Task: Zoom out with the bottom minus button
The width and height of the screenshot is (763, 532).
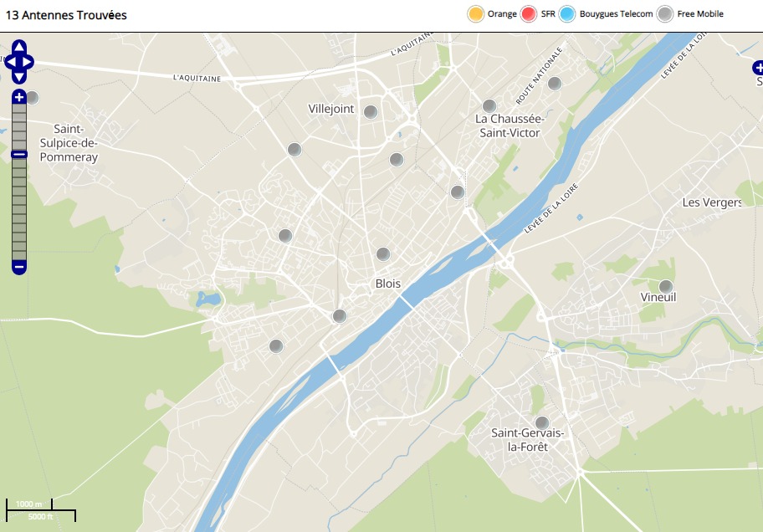Action: [x=19, y=267]
